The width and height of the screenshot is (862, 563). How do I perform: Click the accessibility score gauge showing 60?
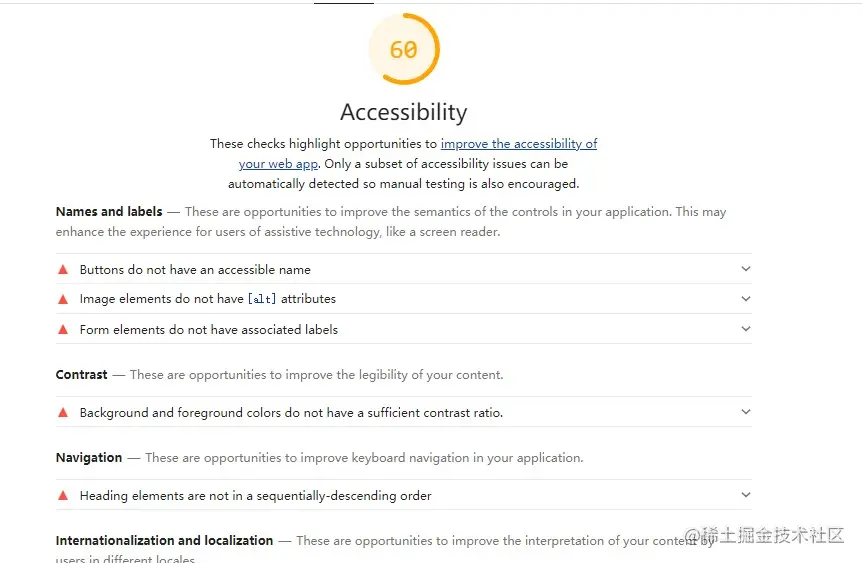point(404,49)
